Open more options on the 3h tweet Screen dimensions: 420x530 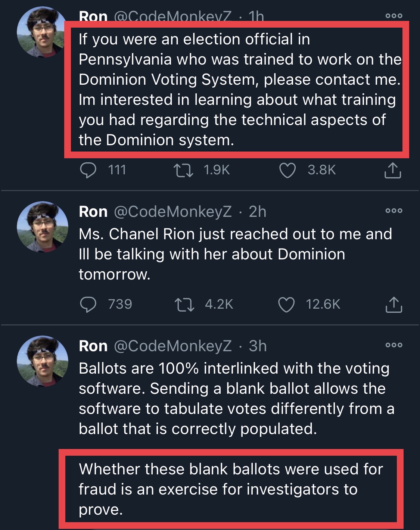394,345
